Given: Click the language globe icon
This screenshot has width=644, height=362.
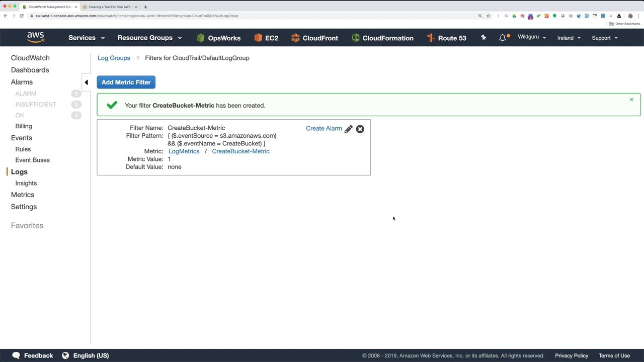Looking at the screenshot, I should point(65,355).
